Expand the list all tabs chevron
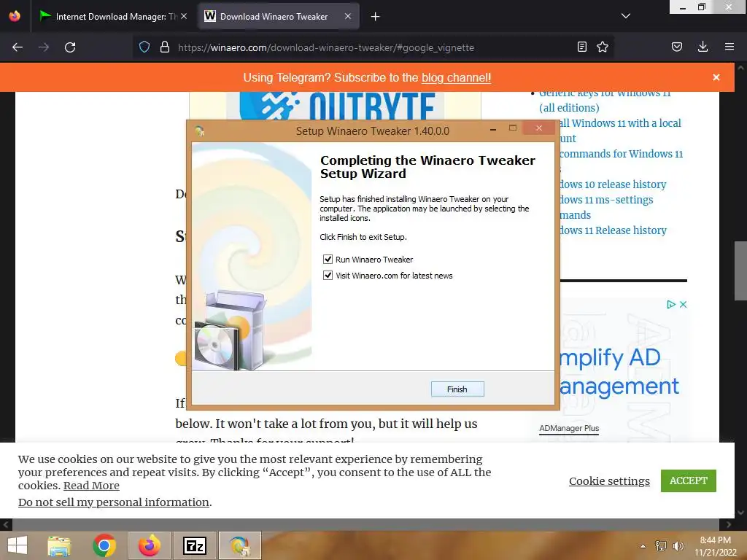747x560 pixels. pos(625,16)
